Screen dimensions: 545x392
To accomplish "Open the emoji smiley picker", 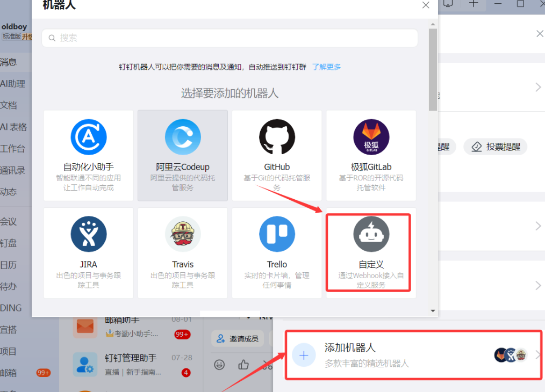I will click(219, 365).
